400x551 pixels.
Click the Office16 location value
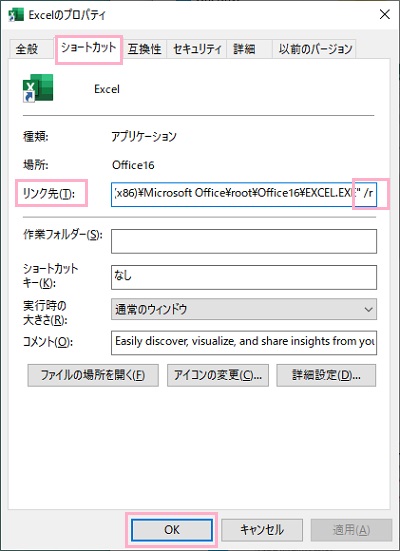pos(133,165)
